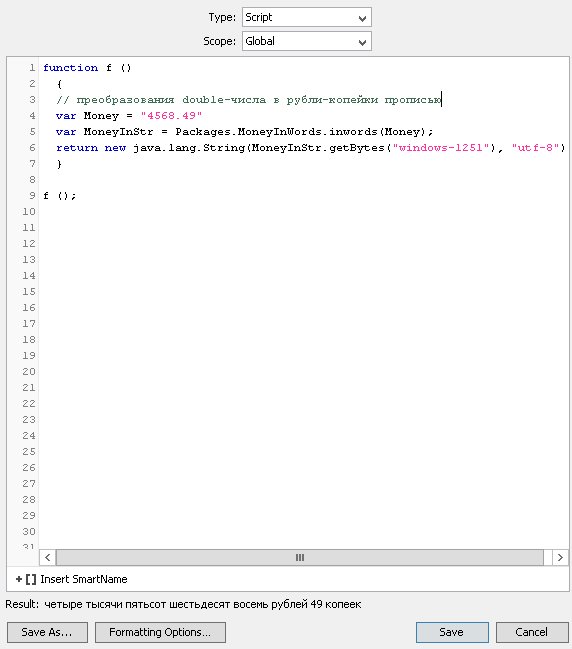
Task: Open the Type dropdown showing Script
Action: pos(307,17)
